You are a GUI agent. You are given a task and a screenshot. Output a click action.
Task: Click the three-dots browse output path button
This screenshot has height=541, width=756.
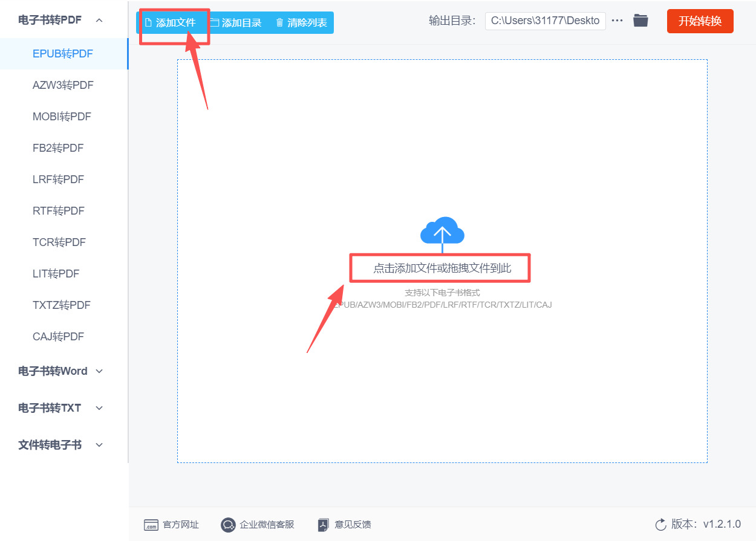[617, 21]
